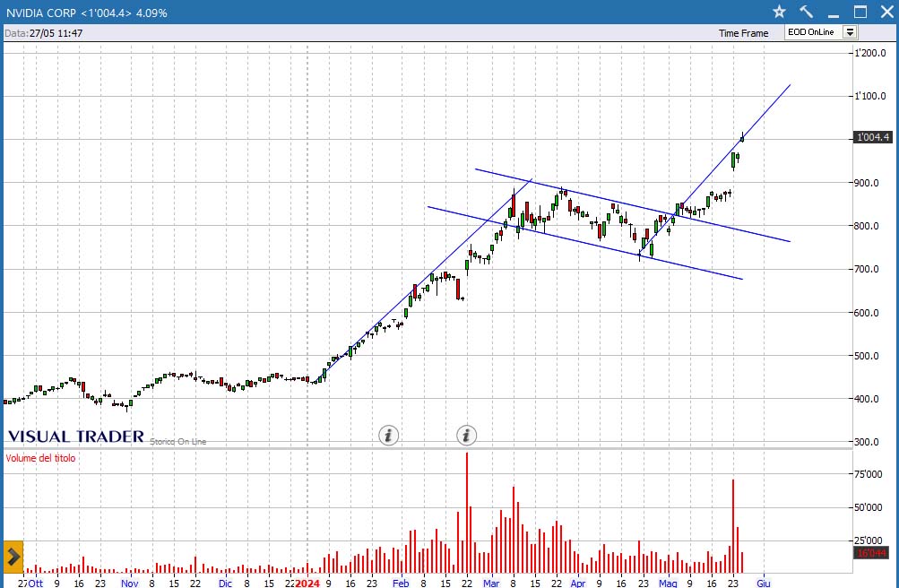This screenshot has width=899, height=588.
Task: Click the 2024 year label on time axis
Action: pos(307,583)
